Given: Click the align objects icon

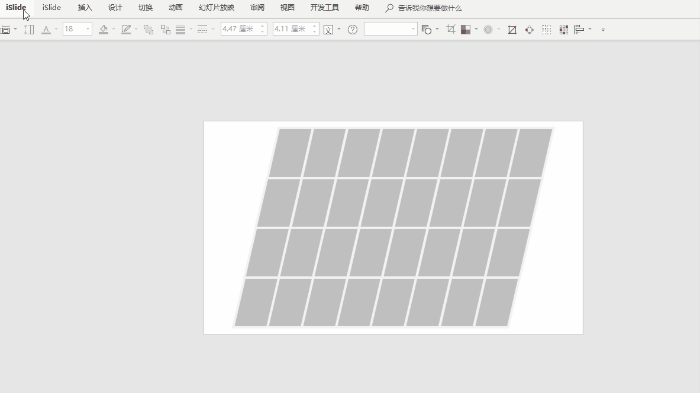Looking at the screenshot, I should pyautogui.click(x=579, y=30).
